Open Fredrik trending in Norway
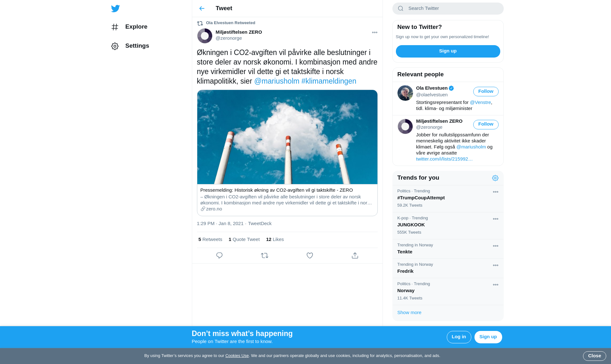 [448, 268]
